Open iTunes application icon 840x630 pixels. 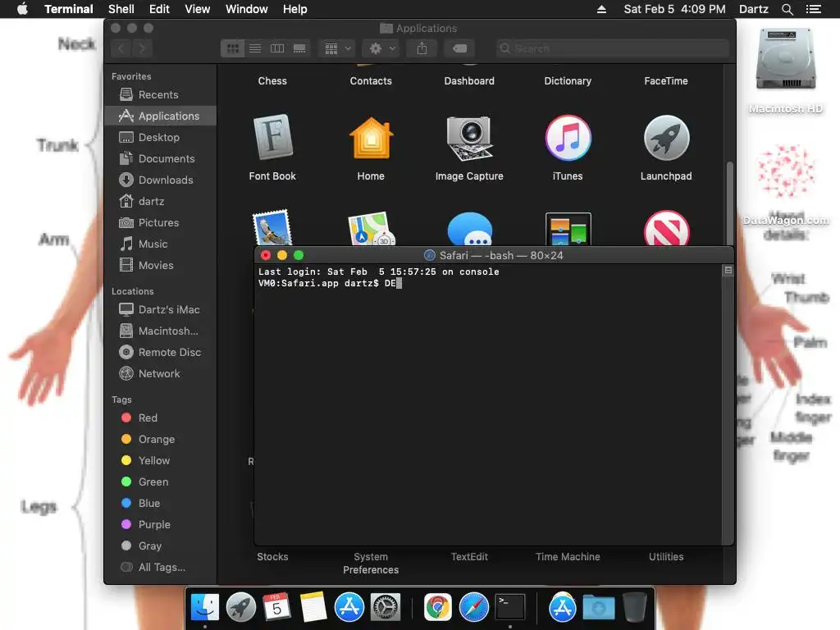point(568,138)
